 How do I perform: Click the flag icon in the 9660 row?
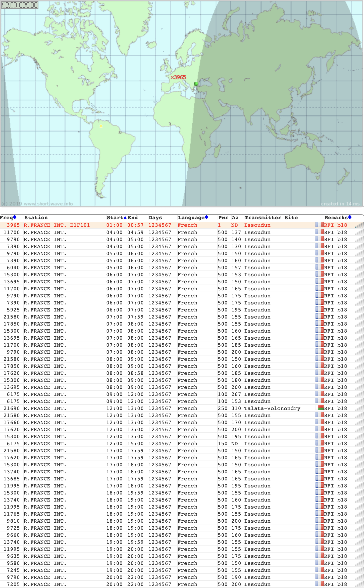pyautogui.click(x=320, y=534)
